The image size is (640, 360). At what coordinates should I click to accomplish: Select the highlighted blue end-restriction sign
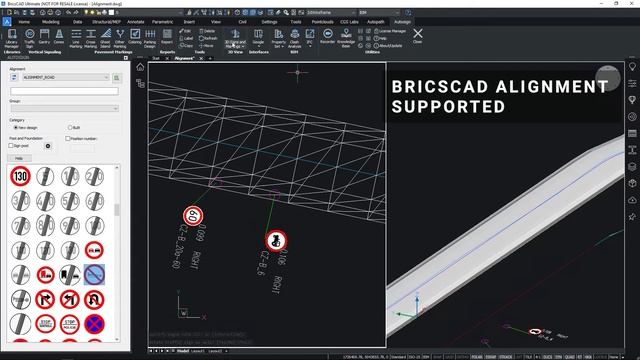pos(94,275)
